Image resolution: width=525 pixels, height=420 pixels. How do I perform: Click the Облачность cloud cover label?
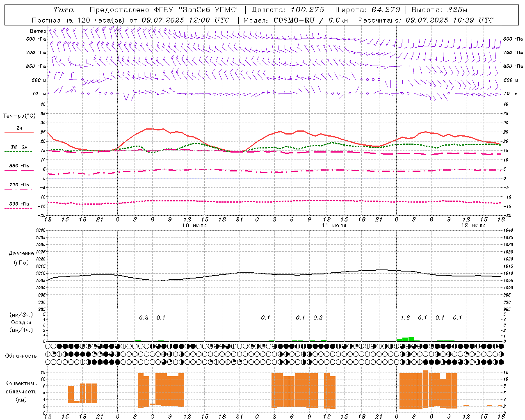(x=21, y=356)
